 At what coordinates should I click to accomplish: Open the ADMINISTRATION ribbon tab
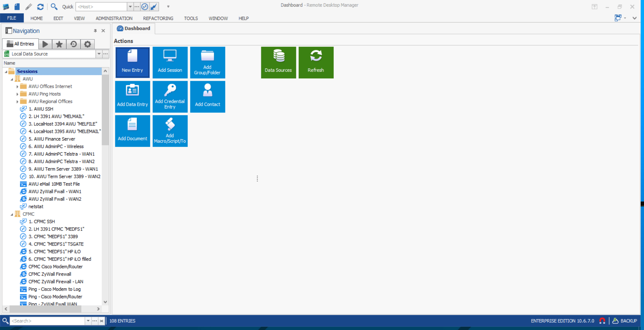click(114, 18)
